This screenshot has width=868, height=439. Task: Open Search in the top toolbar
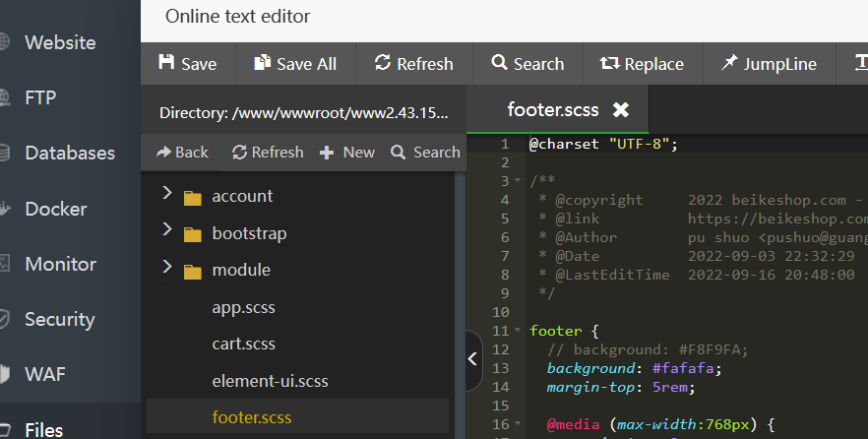pos(528,63)
